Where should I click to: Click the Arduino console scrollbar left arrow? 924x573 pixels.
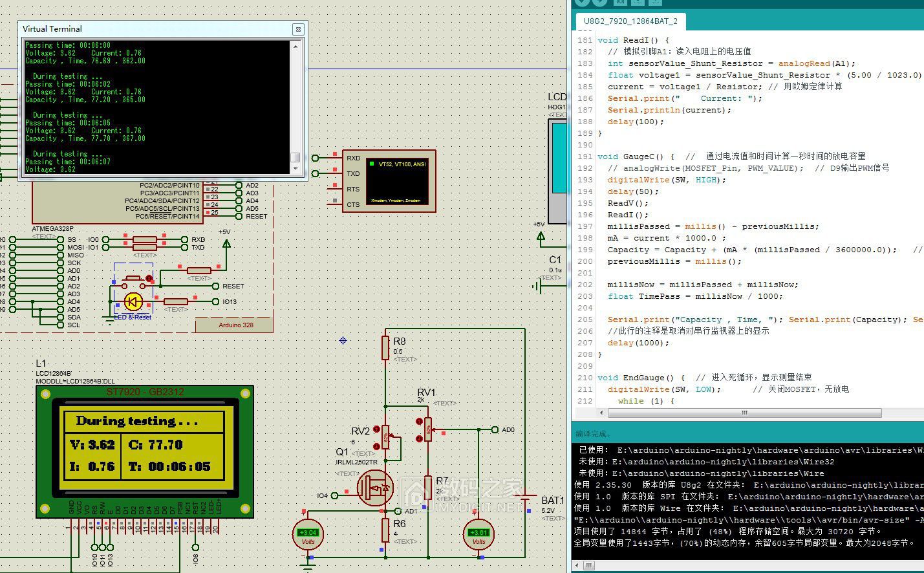(x=577, y=565)
